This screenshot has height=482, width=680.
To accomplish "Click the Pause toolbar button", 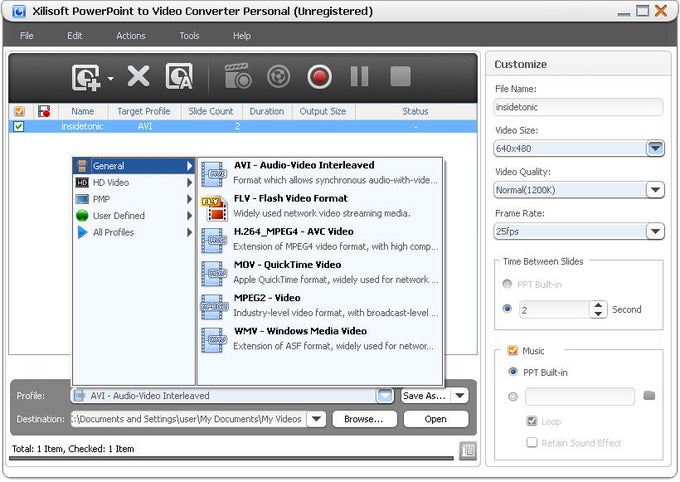I will pos(359,76).
